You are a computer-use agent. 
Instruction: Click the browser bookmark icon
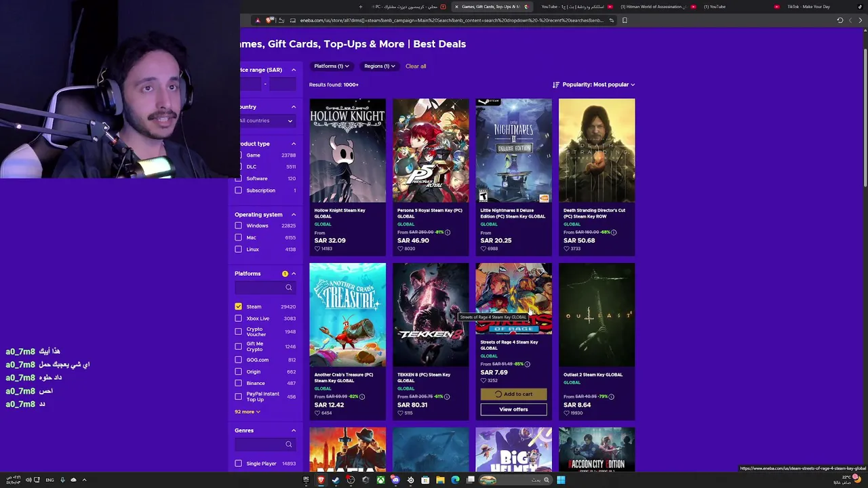pos(625,20)
